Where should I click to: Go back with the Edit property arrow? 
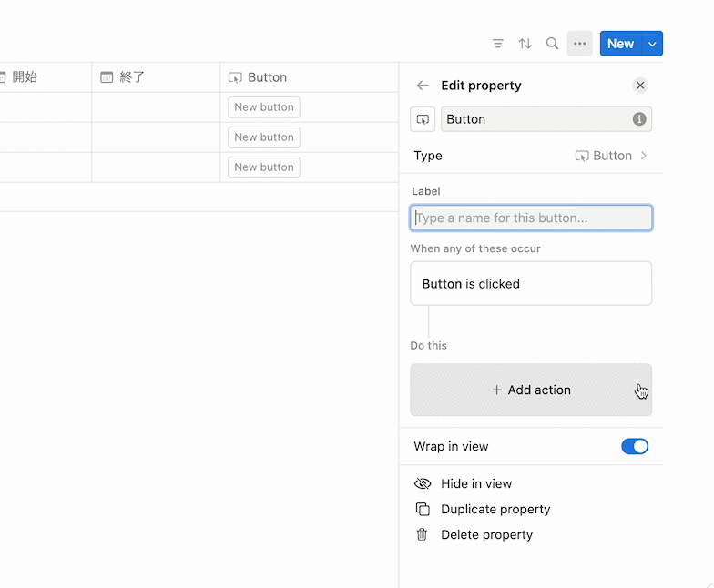pyautogui.click(x=423, y=86)
